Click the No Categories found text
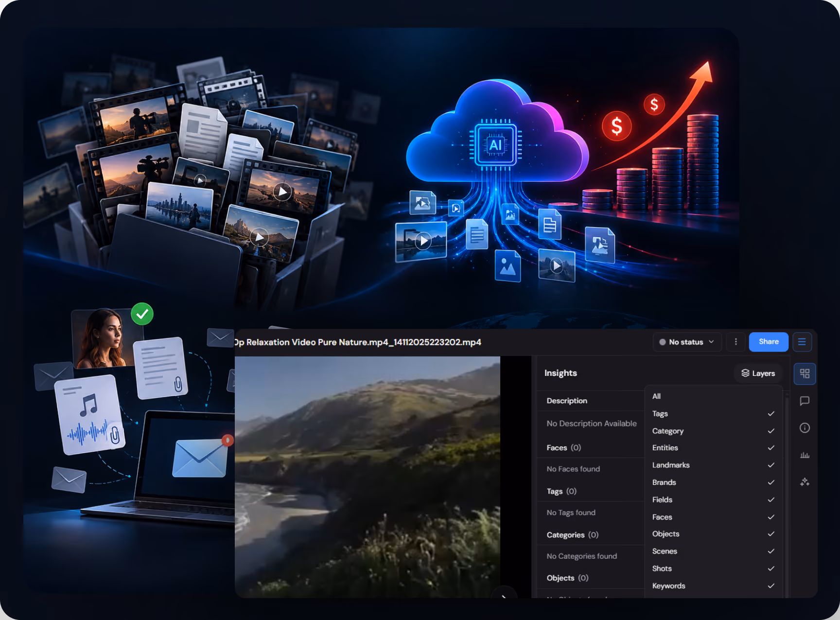 pos(581,556)
